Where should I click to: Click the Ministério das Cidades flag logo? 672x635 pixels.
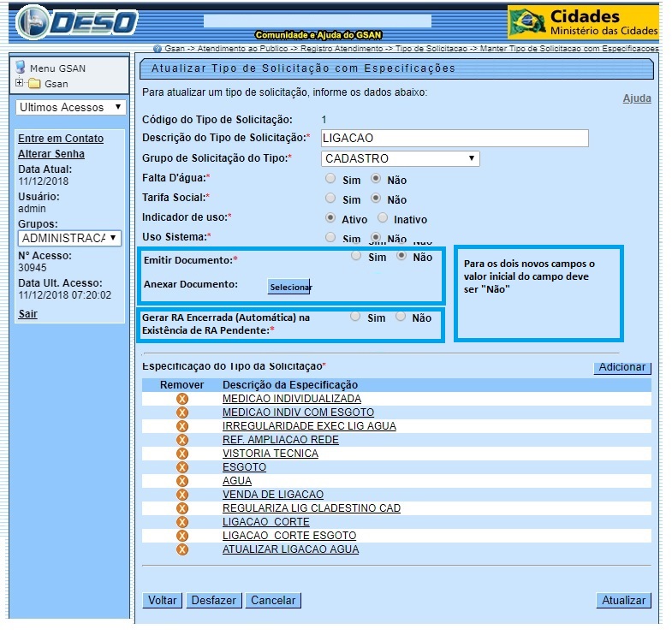coord(527,22)
